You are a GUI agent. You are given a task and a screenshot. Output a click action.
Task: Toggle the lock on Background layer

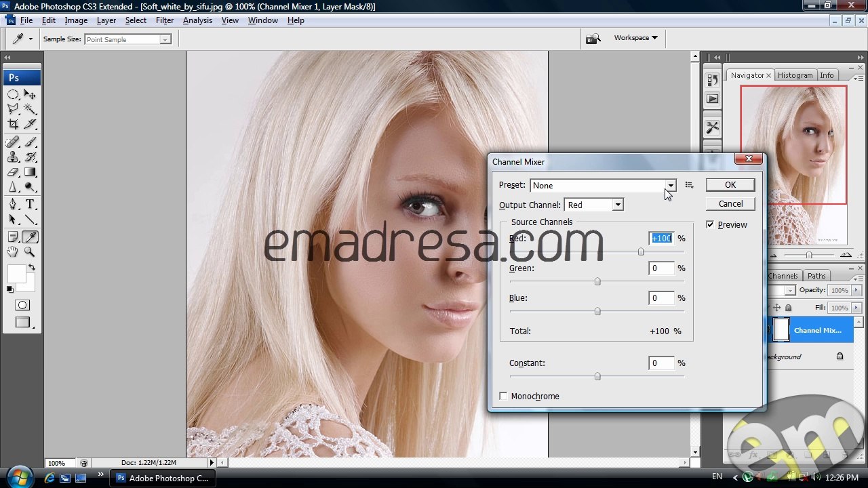click(840, 356)
